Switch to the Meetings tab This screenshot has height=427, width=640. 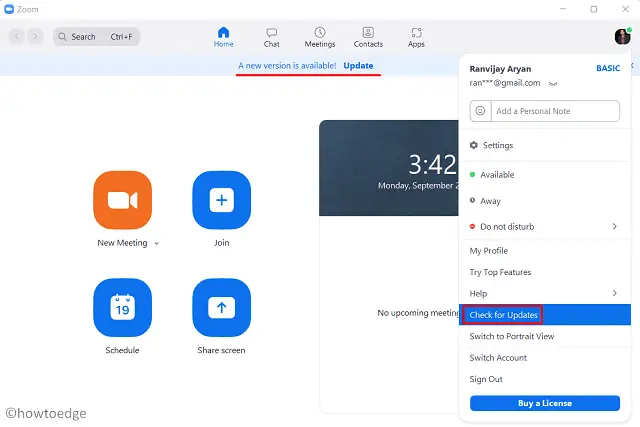point(320,37)
